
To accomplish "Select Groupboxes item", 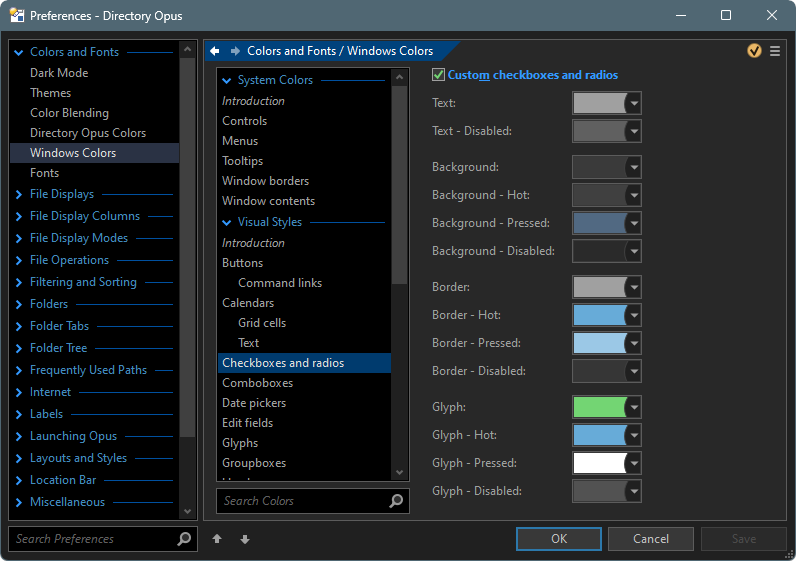I will (x=254, y=463).
